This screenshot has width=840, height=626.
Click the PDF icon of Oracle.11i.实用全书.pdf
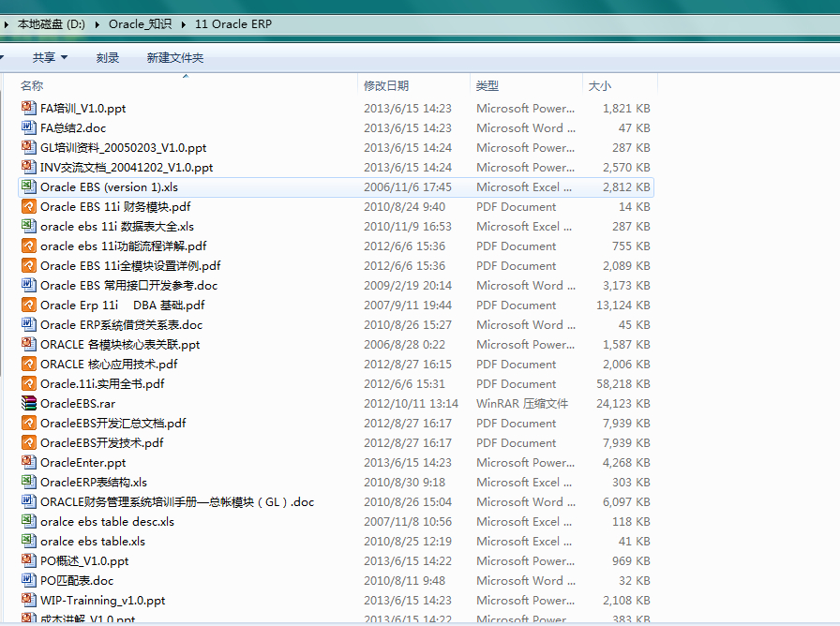[x=28, y=383]
